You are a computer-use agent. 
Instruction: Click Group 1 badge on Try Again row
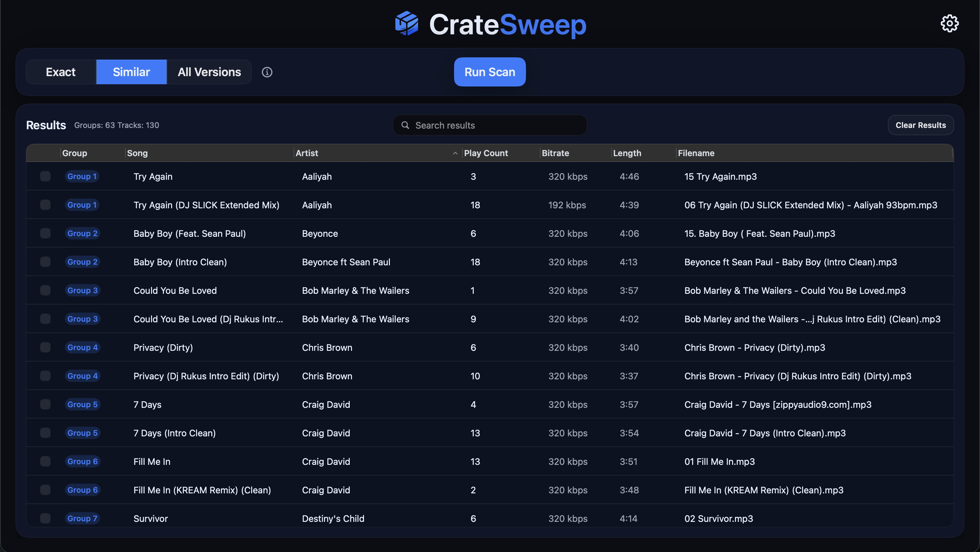(82, 176)
